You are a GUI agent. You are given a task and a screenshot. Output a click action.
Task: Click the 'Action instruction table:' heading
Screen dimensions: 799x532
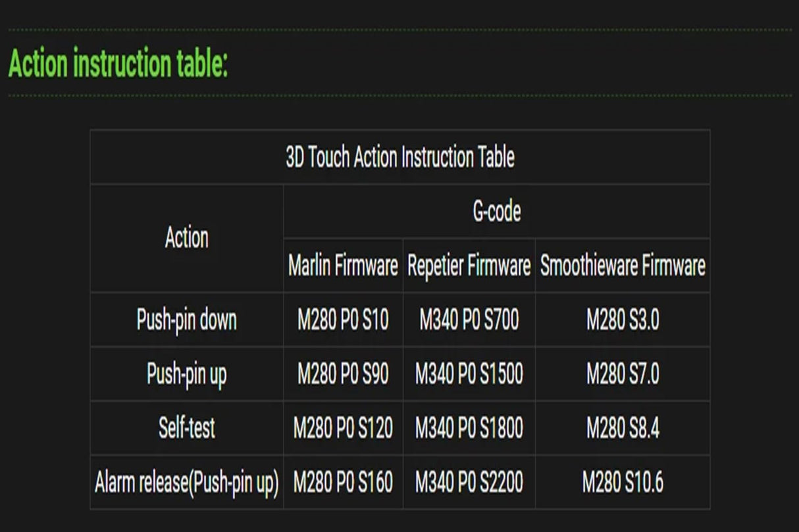click(x=118, y=64)
